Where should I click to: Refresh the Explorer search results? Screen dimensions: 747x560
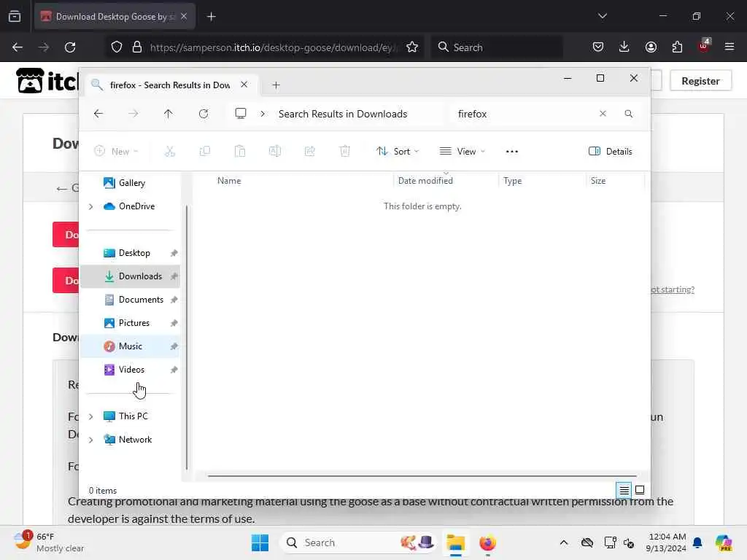click(x=204, y=114)
